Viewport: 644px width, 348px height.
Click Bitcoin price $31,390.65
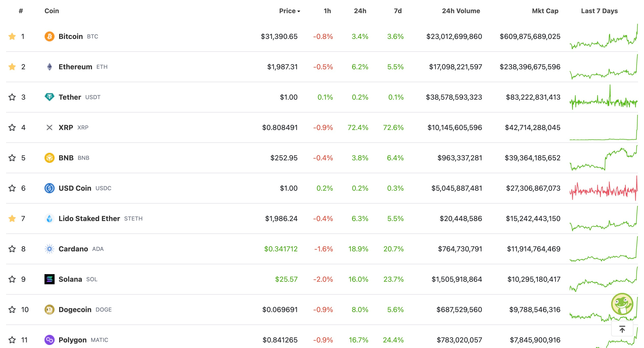279,36
